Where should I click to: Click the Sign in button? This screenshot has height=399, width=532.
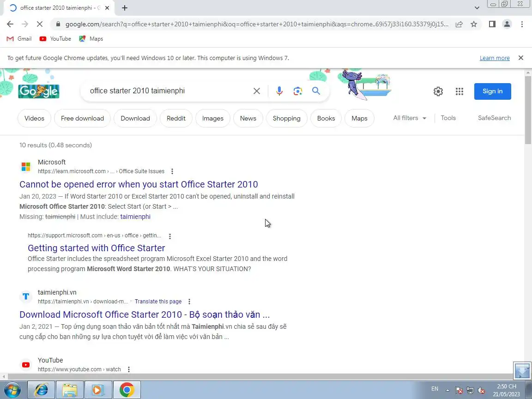click(x=492, y=91)
